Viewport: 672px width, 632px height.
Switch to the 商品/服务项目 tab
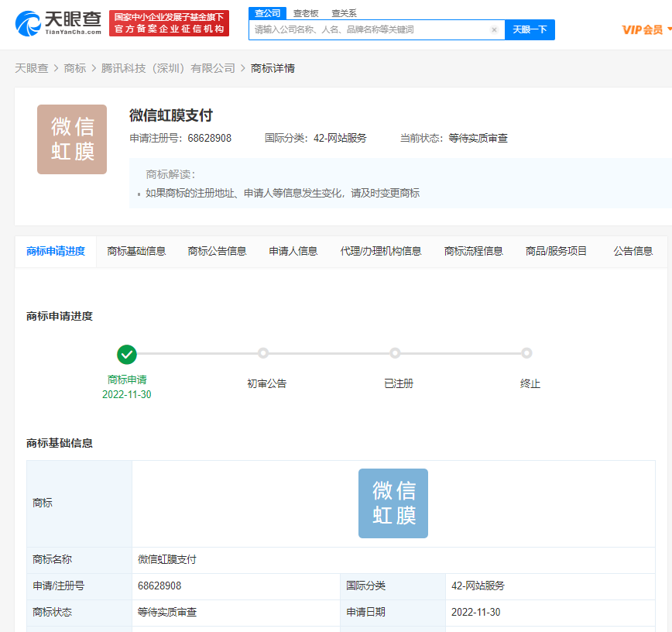[556, 251]
